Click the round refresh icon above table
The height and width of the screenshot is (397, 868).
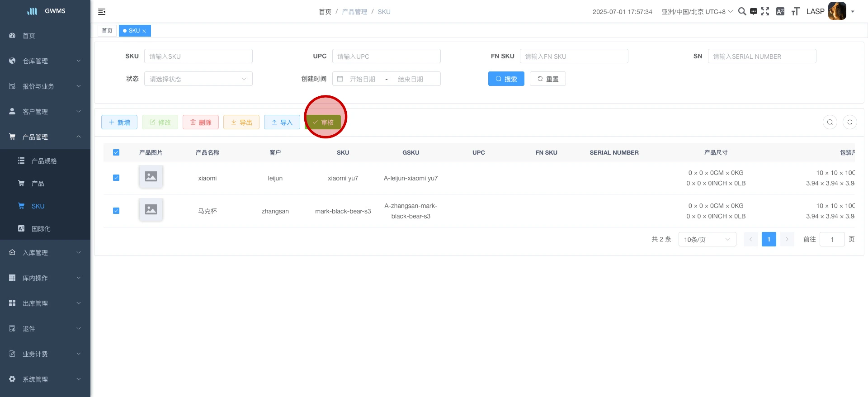850,122
